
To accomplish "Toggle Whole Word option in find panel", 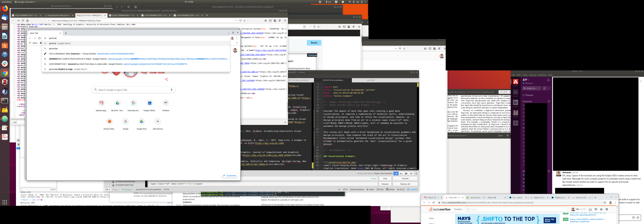I will click(x=411, y=174).
